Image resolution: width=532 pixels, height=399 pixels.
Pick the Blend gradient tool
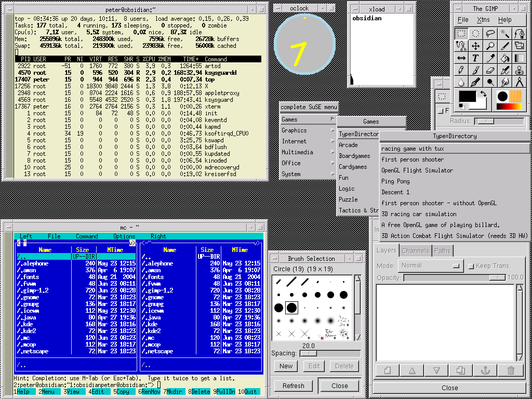[x=520, y=58]
